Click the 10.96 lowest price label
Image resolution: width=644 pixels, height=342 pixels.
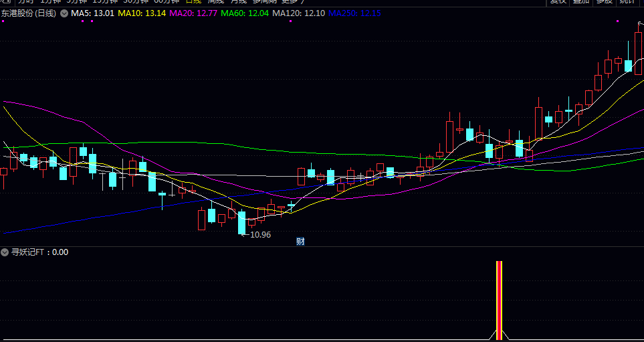pyautogui.click(x=260, y=235)
